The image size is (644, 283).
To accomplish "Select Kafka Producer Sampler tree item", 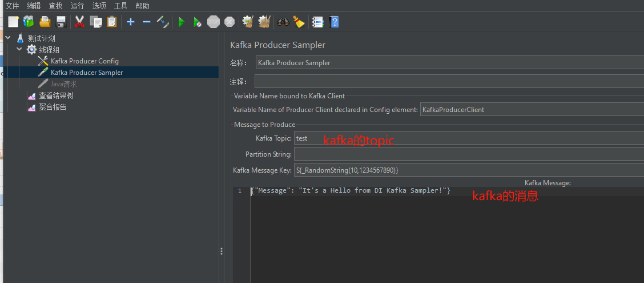I will (87, 73).
